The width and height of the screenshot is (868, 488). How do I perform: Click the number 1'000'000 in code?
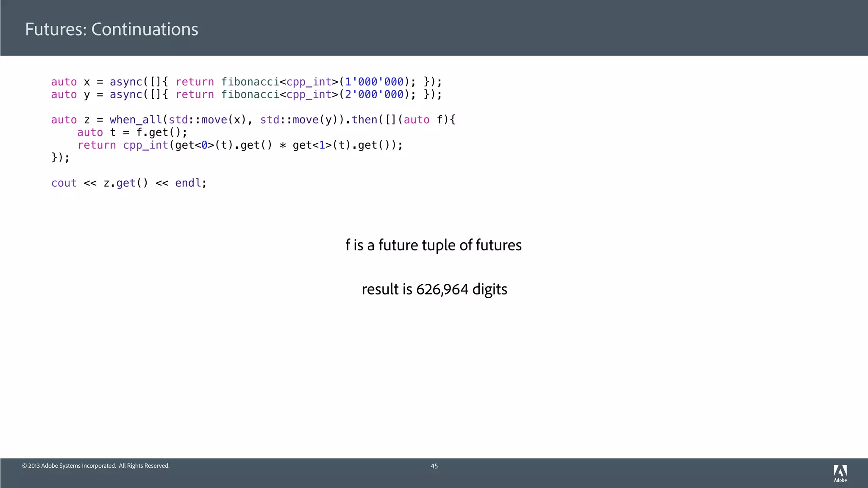pos(374,82)
